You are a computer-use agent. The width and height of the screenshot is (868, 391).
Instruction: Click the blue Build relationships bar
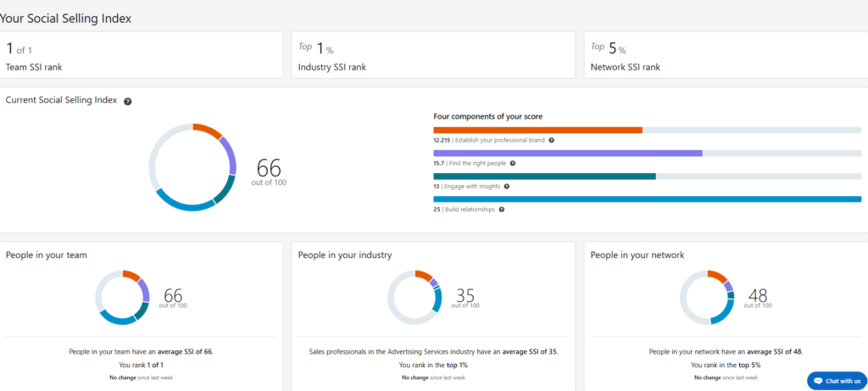647,199
